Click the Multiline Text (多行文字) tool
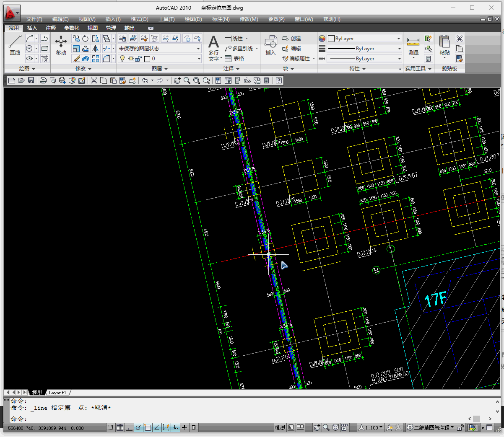The image size is (504, 437). (x=214, y=48)
